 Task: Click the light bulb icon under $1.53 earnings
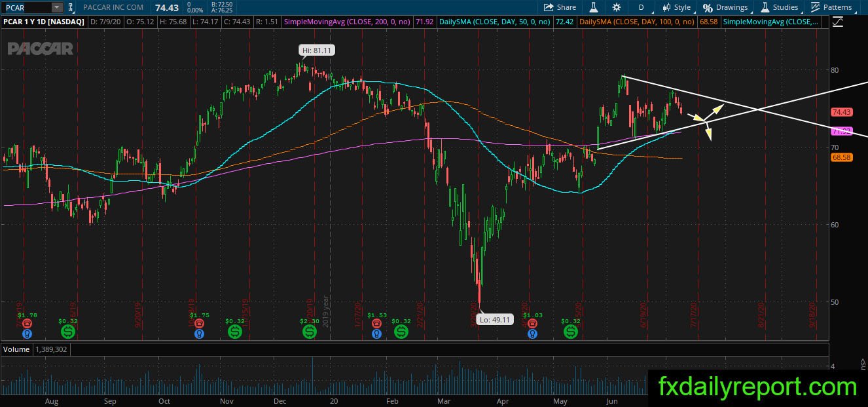(x=376, y=334)
